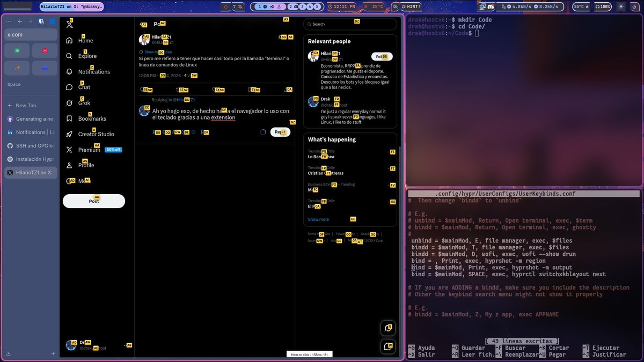Click HilarioTZ1's avatar on the post
This screenshot has width=644, height=362.
(144, 40)
